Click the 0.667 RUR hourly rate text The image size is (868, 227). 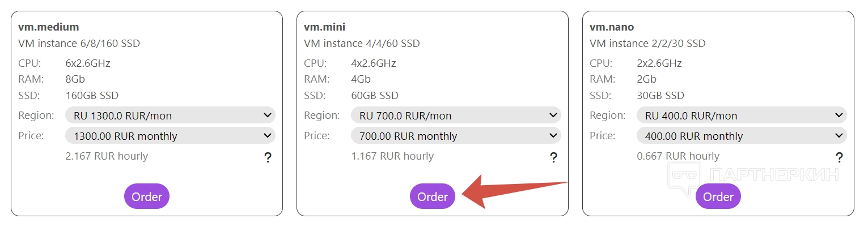pos(678,156)
